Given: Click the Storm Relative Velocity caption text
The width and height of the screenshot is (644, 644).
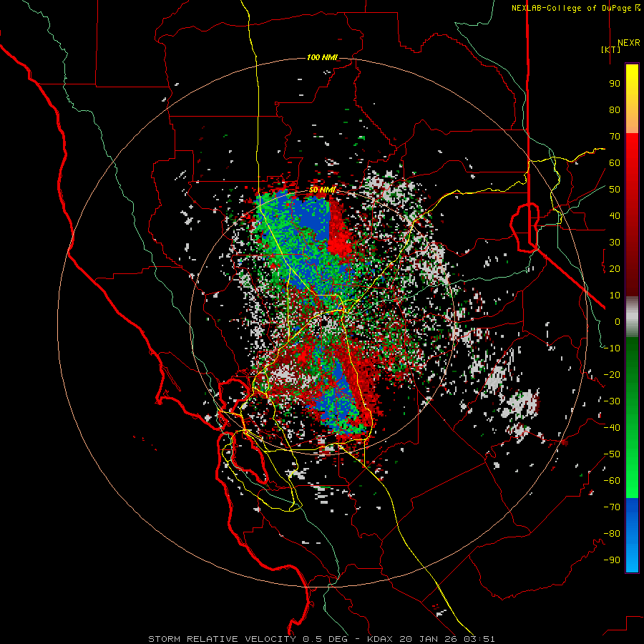Looking at the screenshot, I should 321,639.
